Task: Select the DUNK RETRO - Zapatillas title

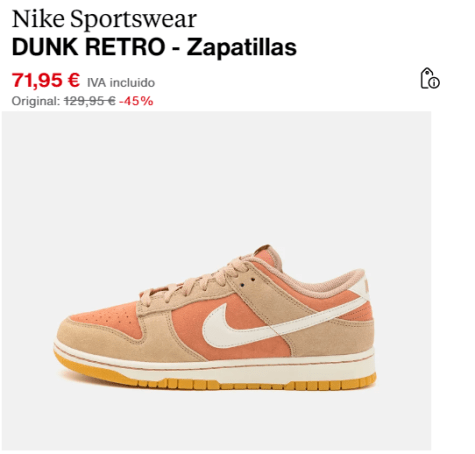Action: point(154,47)
